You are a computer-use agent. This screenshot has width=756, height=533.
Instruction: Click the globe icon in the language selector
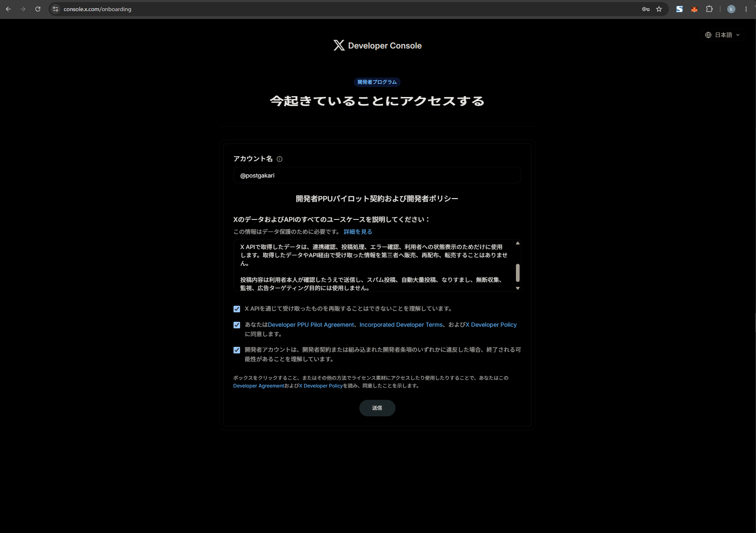tap(708, 35)
